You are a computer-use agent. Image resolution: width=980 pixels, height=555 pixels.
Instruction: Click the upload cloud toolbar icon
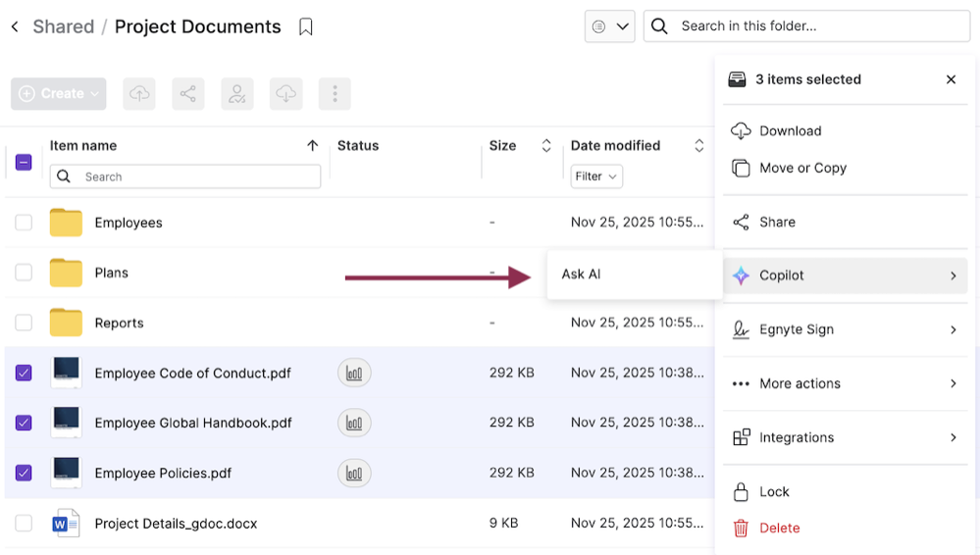(139, 94)
